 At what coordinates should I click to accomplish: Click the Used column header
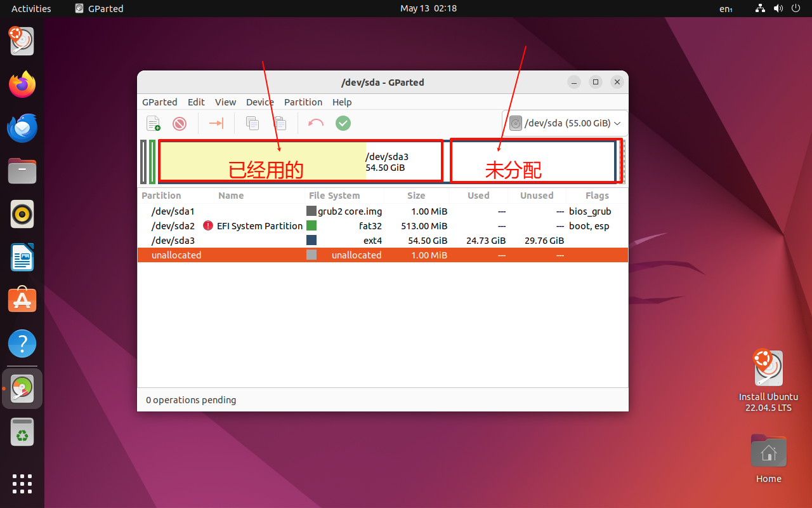tap(478, 196)
